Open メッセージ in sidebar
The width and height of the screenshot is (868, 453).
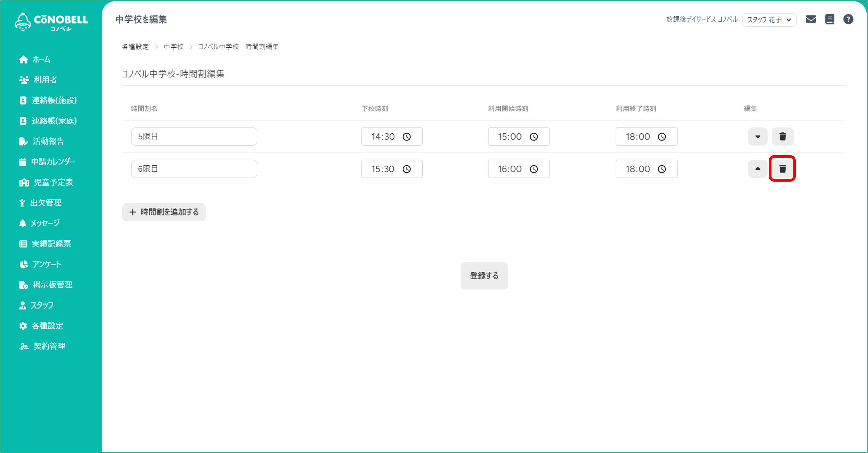pyautogui.click(x=40, y=223)
